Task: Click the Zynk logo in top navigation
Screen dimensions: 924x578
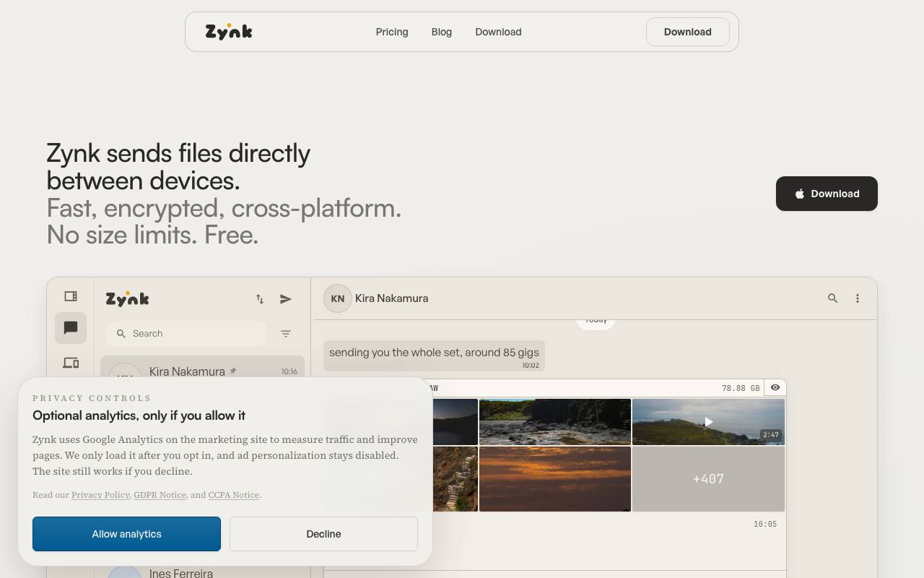Action: 229,32
